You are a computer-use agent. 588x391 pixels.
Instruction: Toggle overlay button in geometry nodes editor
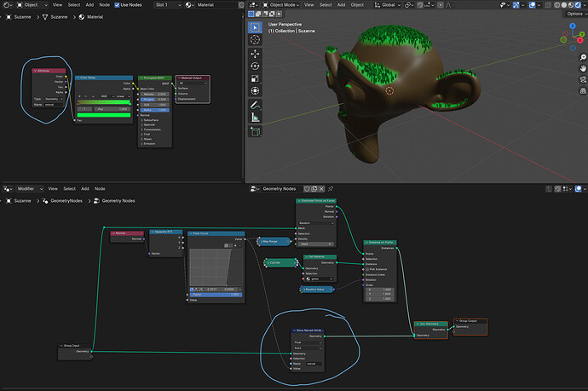(x=579, y=189)
